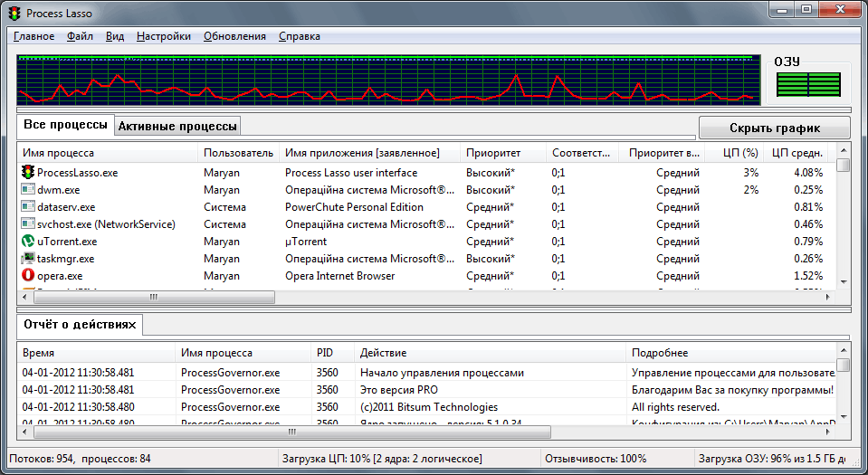Click the dwm.exe process icon

(x=28, y=189)
